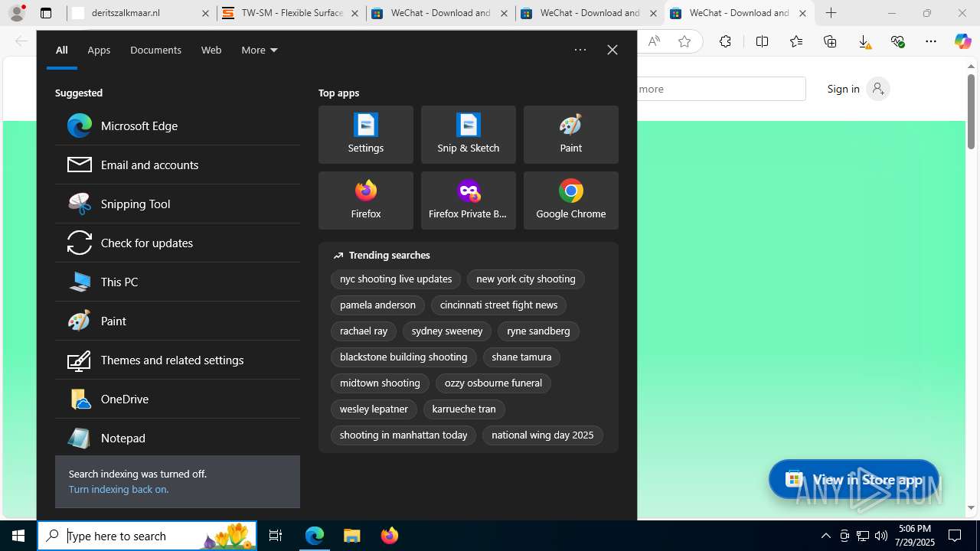The image size is (980, 551).
Task: Switch to TW-SM Flexible Surface tab
Action: click(291, 13)
